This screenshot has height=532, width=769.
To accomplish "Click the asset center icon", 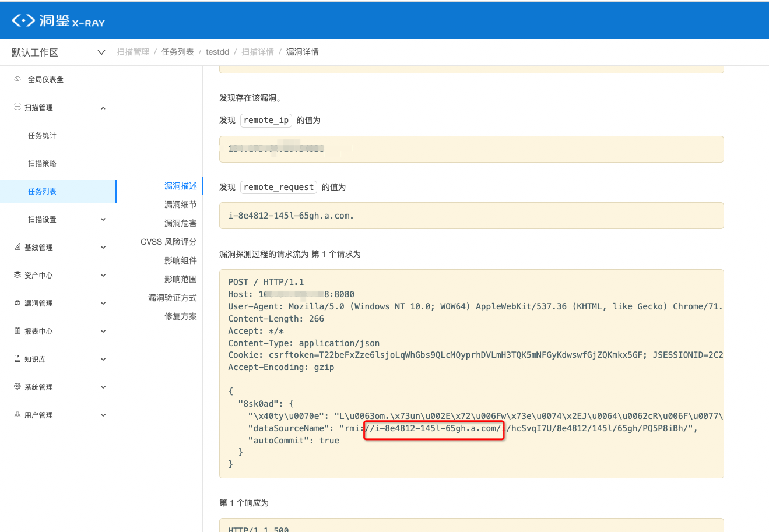I will (17, 275).
